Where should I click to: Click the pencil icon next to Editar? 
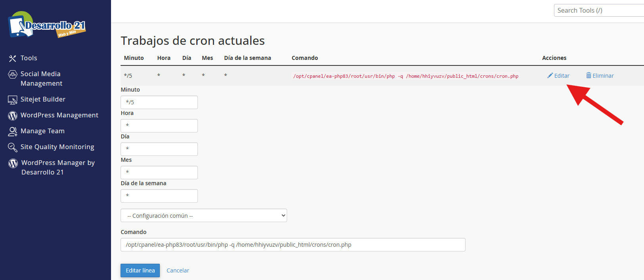pyautogui.click(x=550, y=75)
